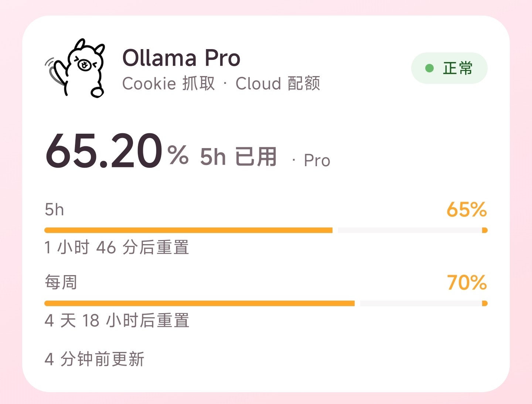Click the 1 小时 46 分后重置 text
This screenshot has width=532, height=404.
pyautogui.click(x=117, y=247)
